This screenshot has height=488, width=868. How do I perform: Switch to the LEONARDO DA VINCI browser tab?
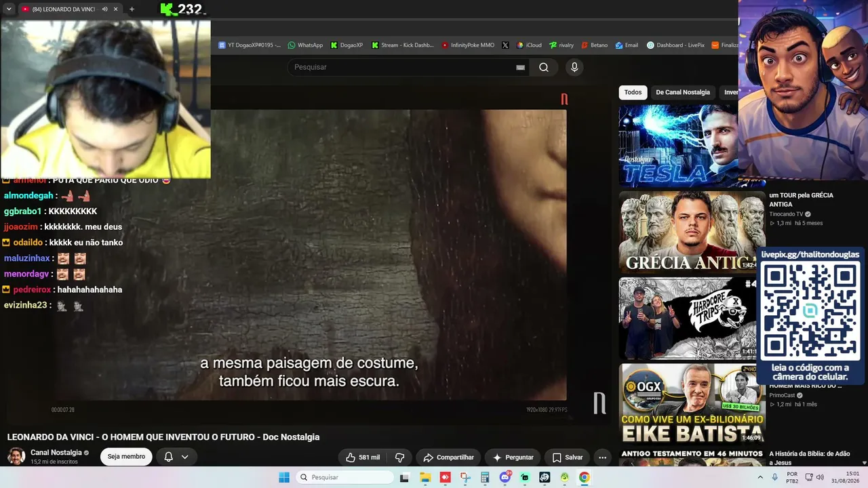click(65, 9)
